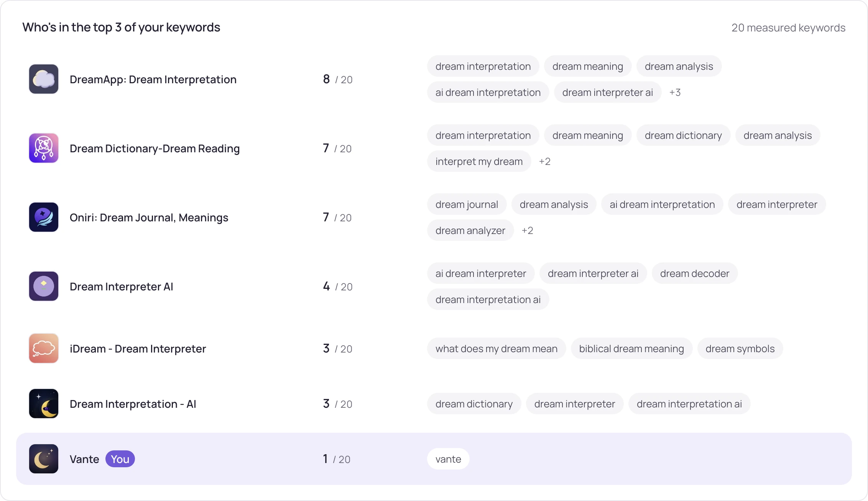868x501 pixels.
Task: Open Dream Interpretation - AI app name
Action: (x=133, y=404)
